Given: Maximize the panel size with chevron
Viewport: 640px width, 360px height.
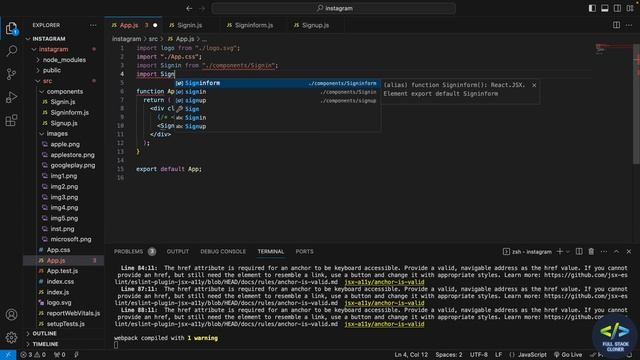Looking at the screenshot, I should 616,251.
